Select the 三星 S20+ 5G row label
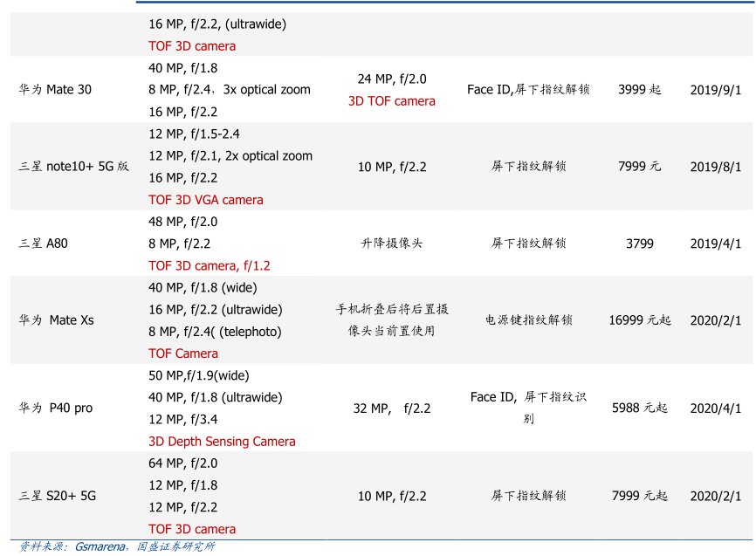756x556 pixels. [58, 496]
